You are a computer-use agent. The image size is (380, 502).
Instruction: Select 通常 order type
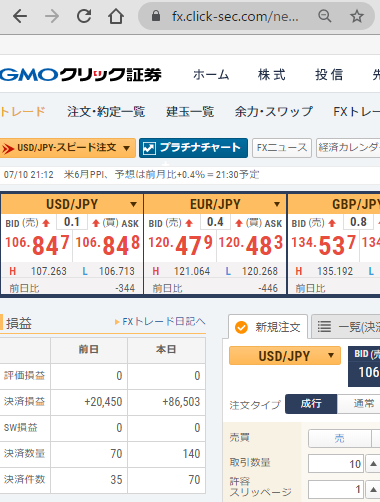tap(359, 404)
